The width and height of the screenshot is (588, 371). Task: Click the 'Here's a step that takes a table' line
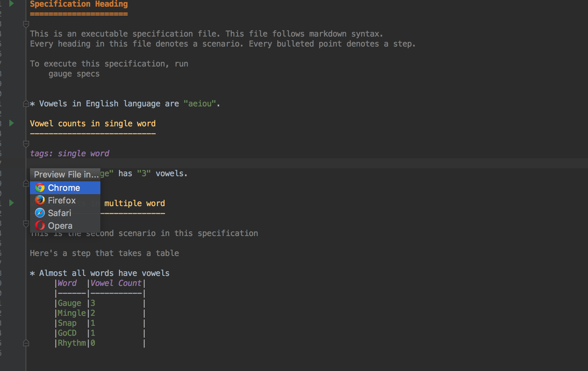coord(104,253)
